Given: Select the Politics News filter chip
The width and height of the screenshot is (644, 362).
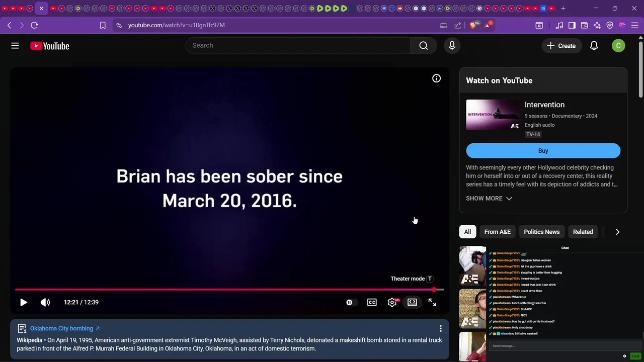Looking at the screenshot, I should (x=541, y=232).
